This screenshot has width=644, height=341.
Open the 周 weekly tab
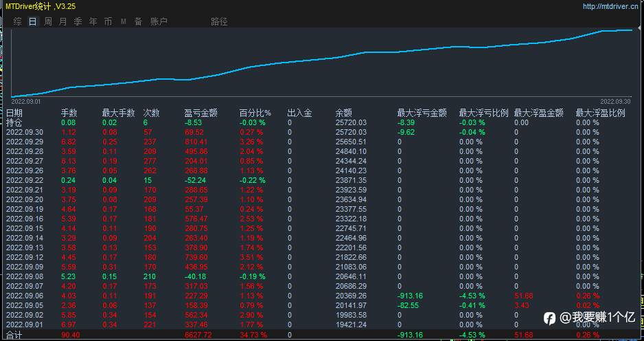click(x=48, y=22)
